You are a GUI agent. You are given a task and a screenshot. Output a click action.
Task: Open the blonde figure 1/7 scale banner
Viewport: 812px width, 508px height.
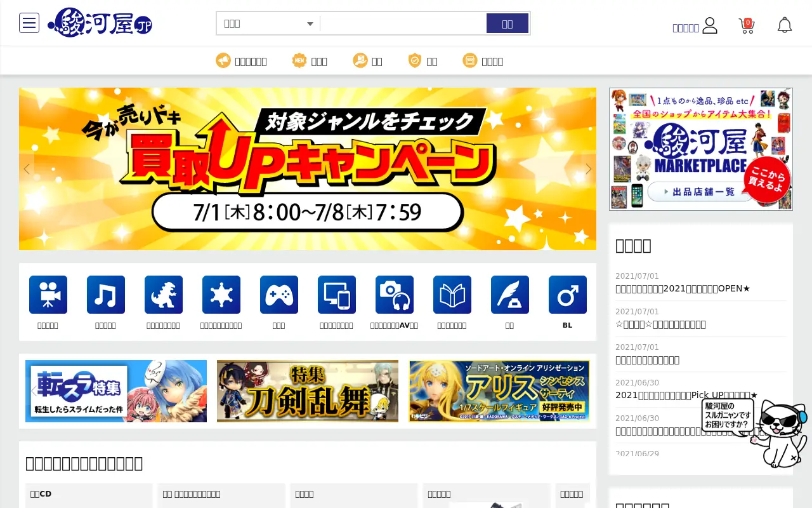coord(499,391)
